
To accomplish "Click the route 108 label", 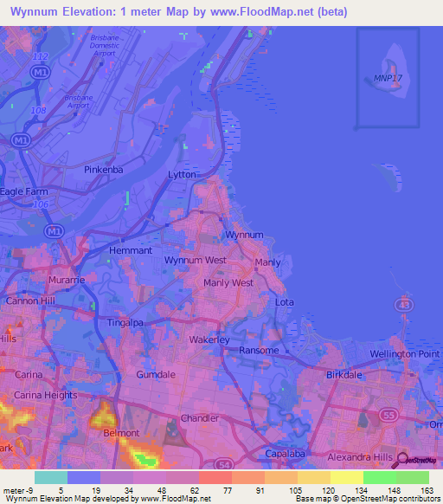I will coord(38,110).
